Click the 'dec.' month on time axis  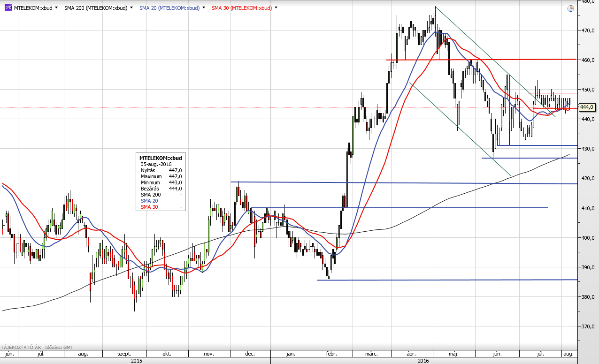click(x=250, y=354)
